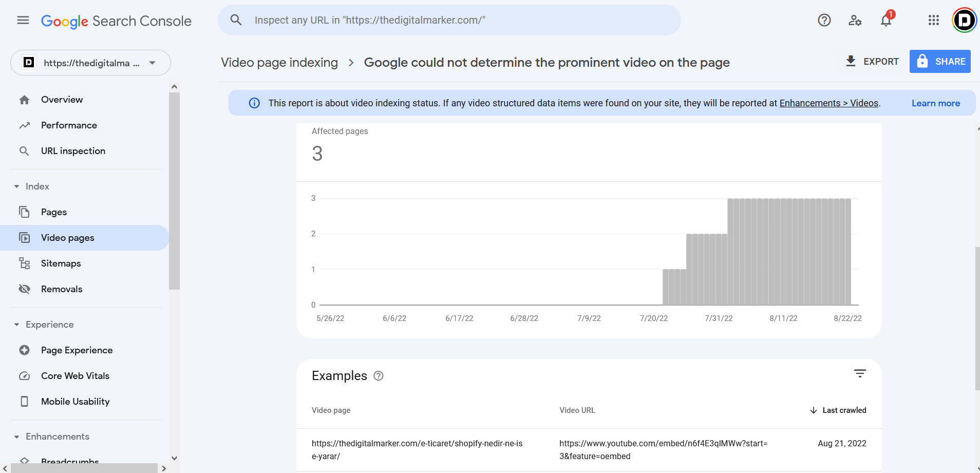
Task: Go back to Video page indexing breadcrumb
Action: click(279, 63)
